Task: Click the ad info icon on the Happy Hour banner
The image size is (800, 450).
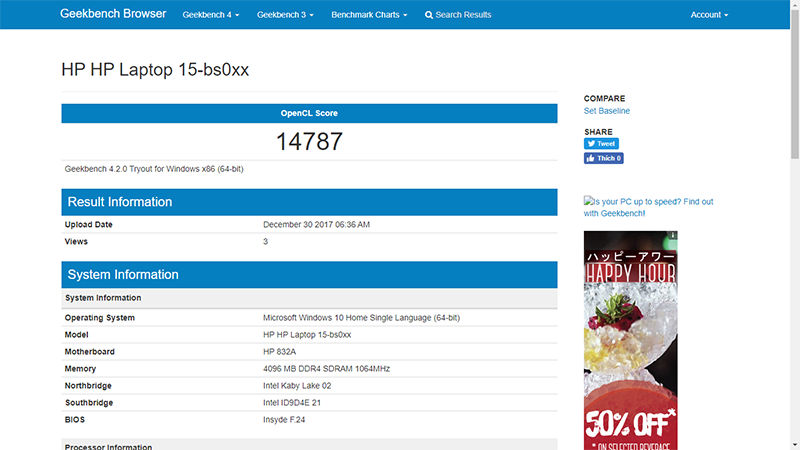Action: point(673,235)
